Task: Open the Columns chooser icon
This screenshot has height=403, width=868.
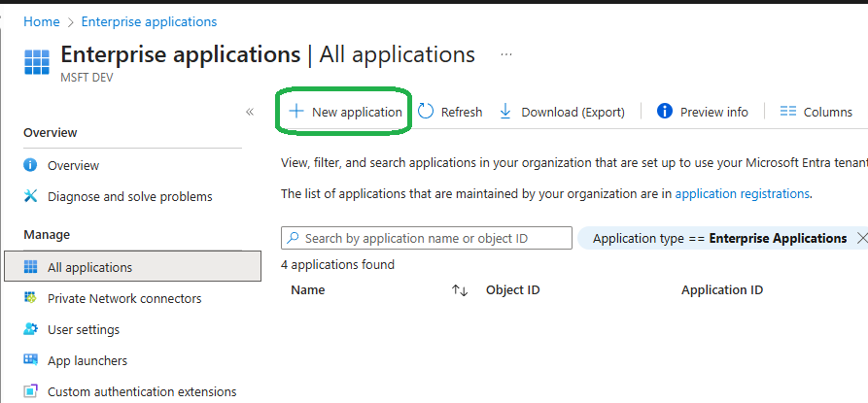Action: pos(788,112)
